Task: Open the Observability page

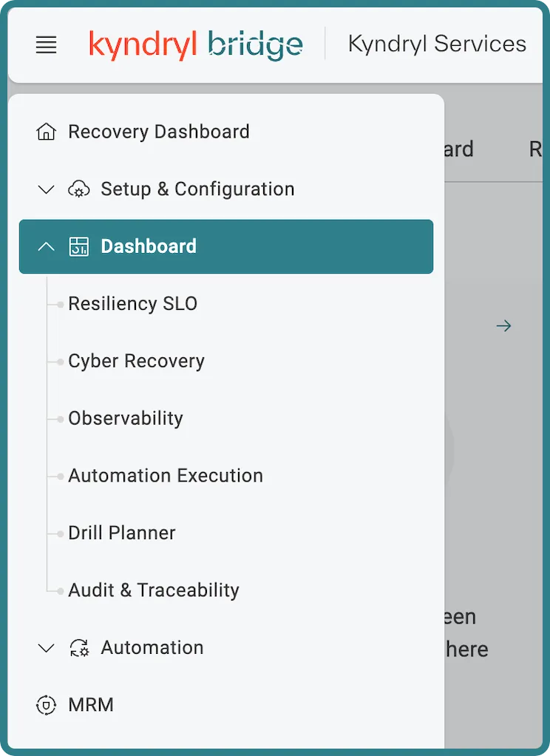Action: coord(126,419)
